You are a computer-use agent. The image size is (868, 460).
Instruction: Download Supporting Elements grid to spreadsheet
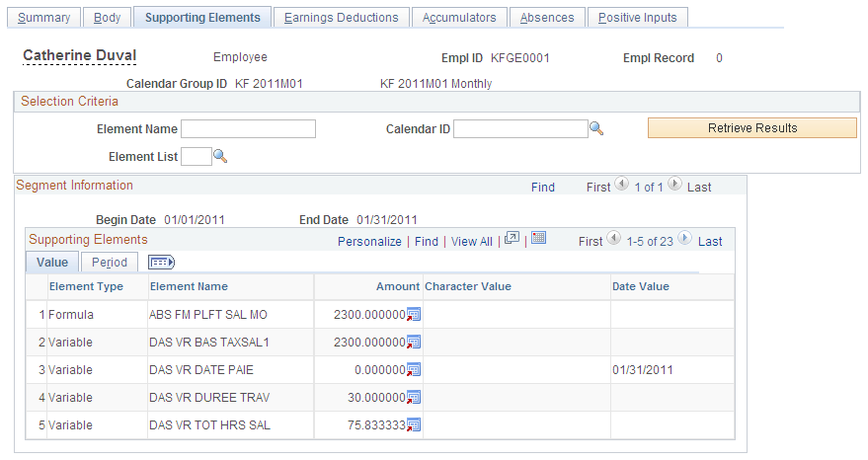tap(538, 238)
